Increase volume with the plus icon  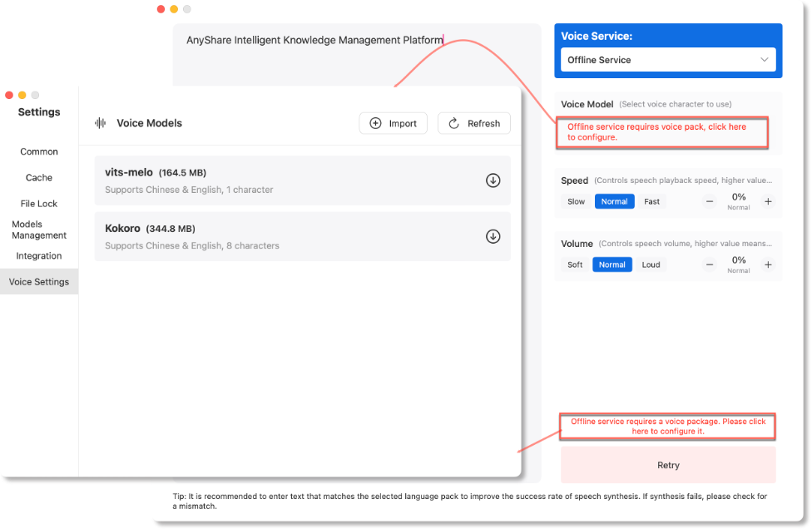(768, 264)
